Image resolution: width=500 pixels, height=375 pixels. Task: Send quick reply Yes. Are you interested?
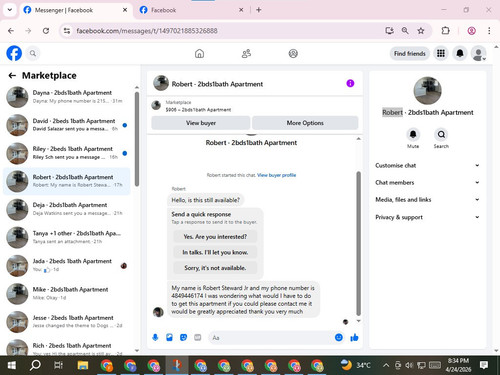pyautogui.click(x=215, y=237)
